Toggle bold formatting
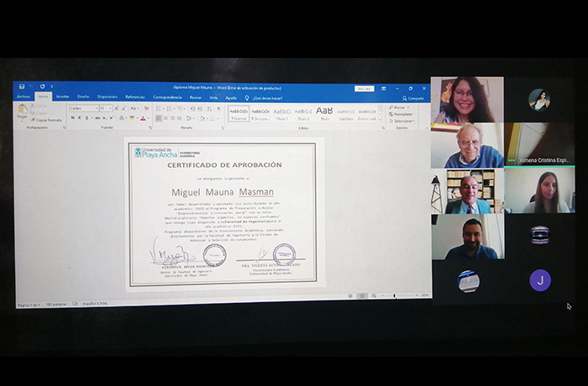Image resolution: width=588 pixels, height=386 pixels. pos(73,118)
